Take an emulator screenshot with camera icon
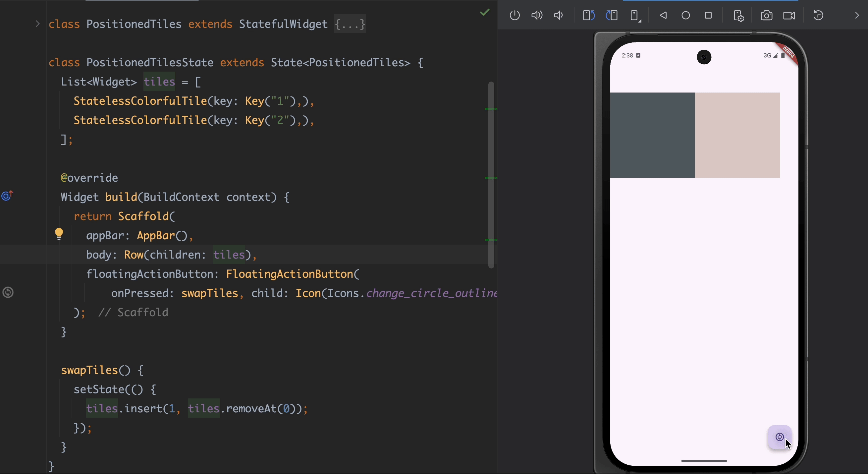The image size is (868, 474). point(766,16)
